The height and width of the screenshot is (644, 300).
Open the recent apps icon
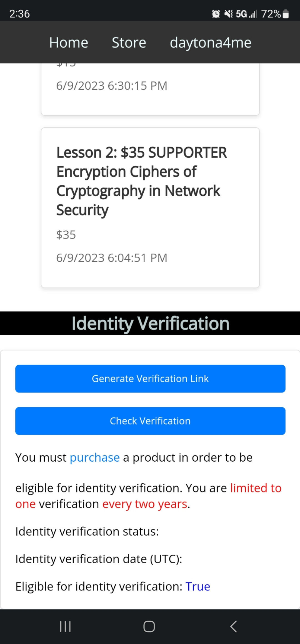[x=66, y=626]
